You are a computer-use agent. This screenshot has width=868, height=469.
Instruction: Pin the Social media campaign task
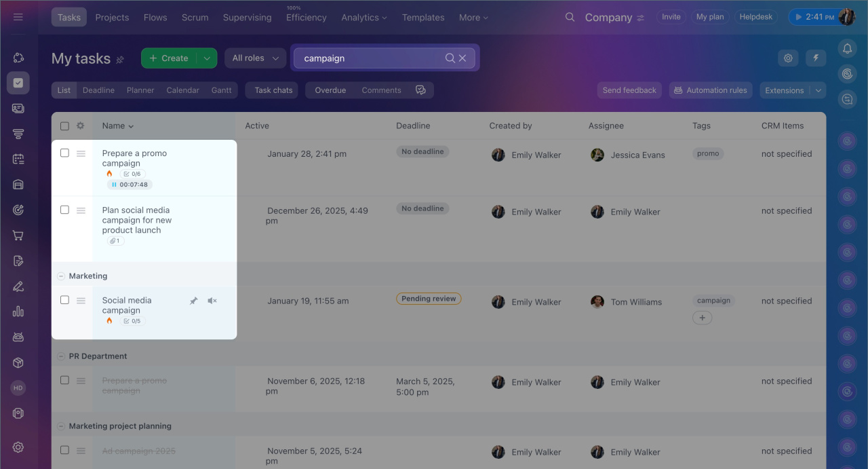coord(193,301)
